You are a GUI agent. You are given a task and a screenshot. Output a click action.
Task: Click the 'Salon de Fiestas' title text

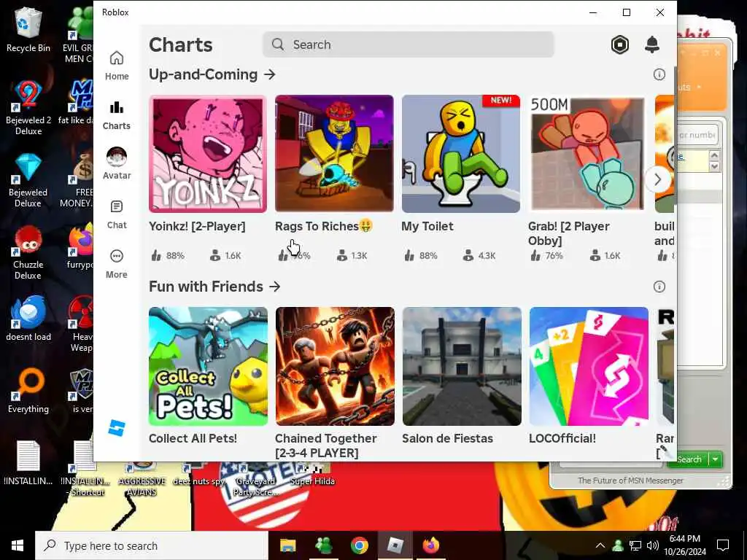point(447,438)
